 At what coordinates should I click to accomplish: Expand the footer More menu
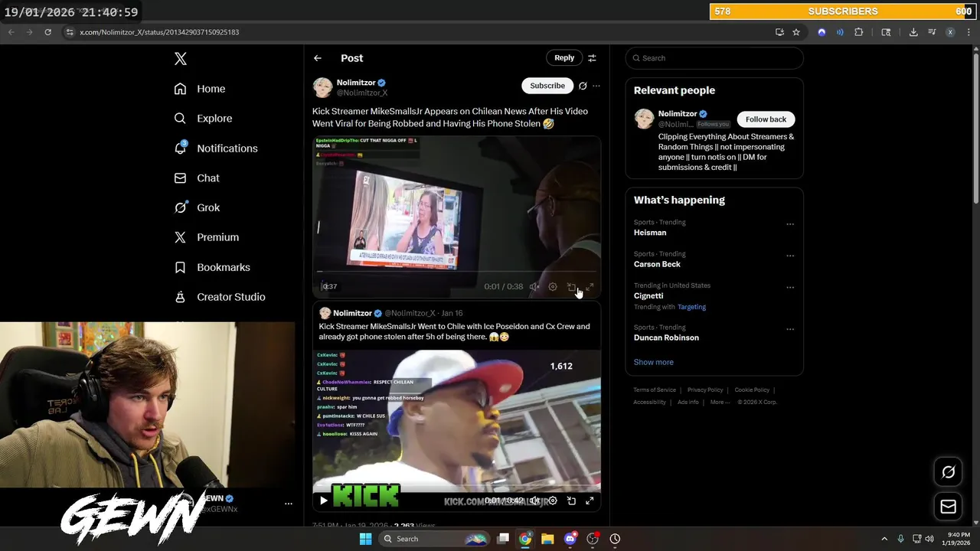[719, 403]
